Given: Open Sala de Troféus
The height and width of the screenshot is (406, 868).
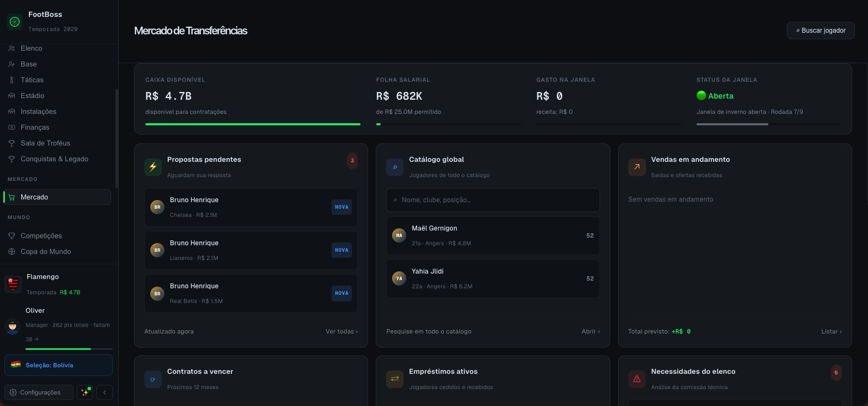Looking at the screenshot, I should [x=58, y=143].
